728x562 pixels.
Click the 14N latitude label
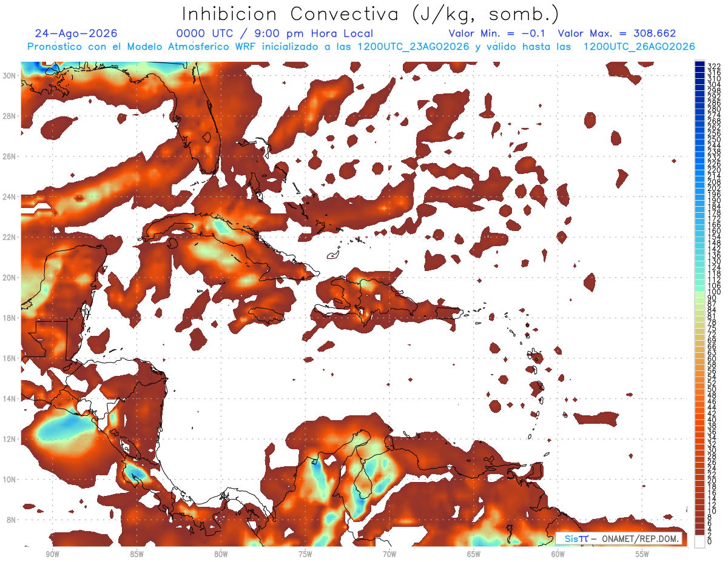click(x=9, y=399)
